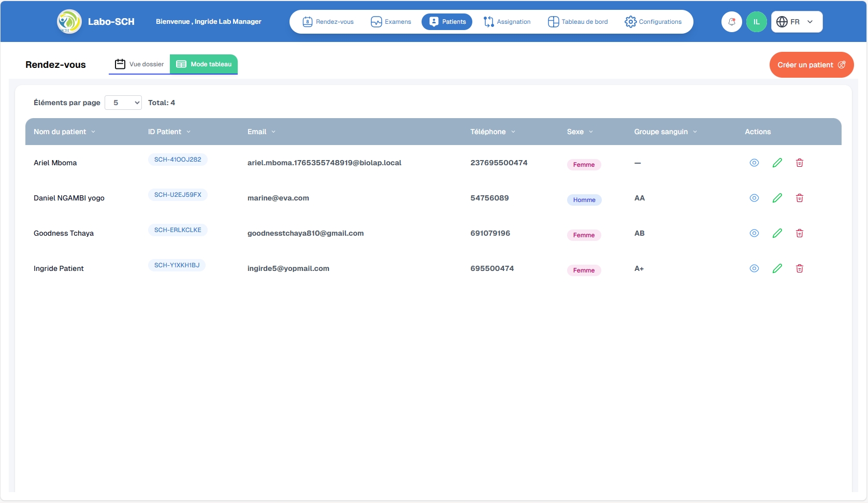Click the Créer un patient button
The height and width of the screenshot is (503, 868).
811,64
